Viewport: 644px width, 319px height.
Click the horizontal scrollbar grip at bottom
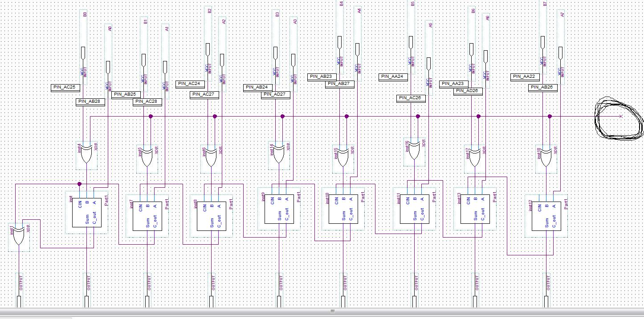(332, 311)
